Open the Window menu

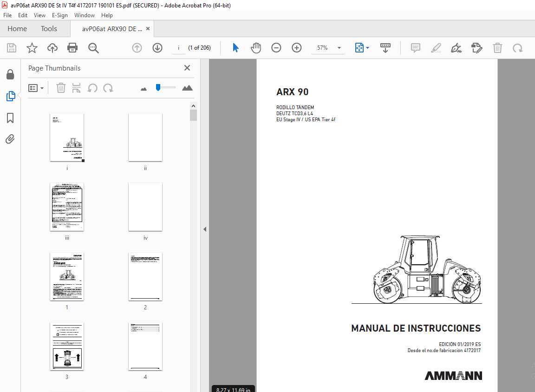point(84,15)
